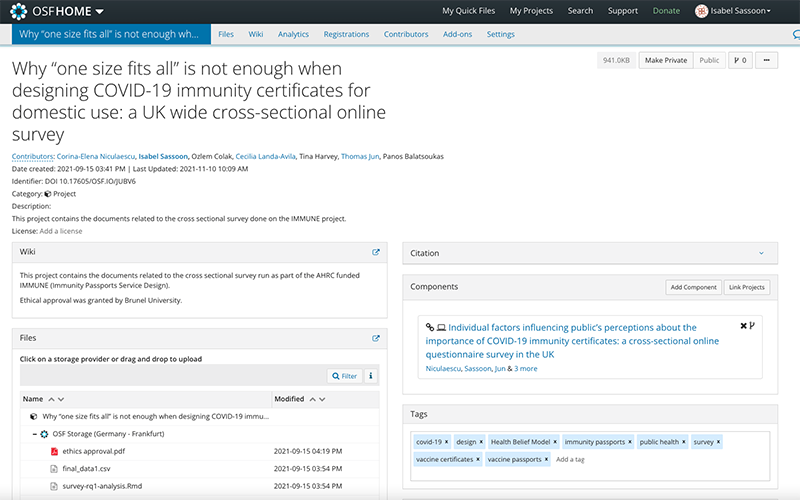
Task: Open the Settings tab
Action: (x=500, y=34)
